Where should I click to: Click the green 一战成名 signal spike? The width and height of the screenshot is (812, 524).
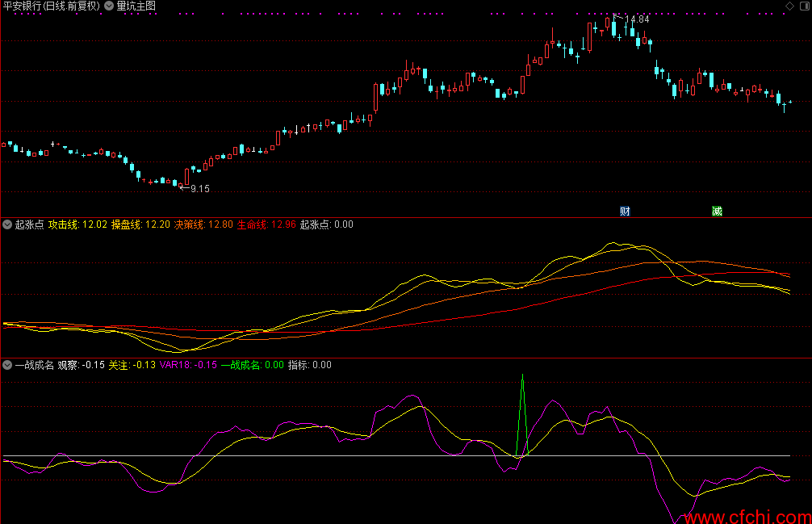point(522,414)
